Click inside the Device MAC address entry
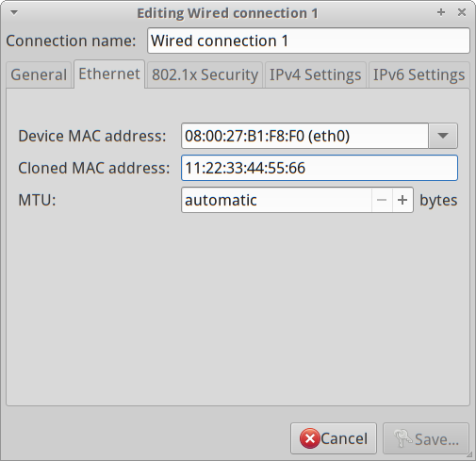476x461 pixels. point(304,136)
